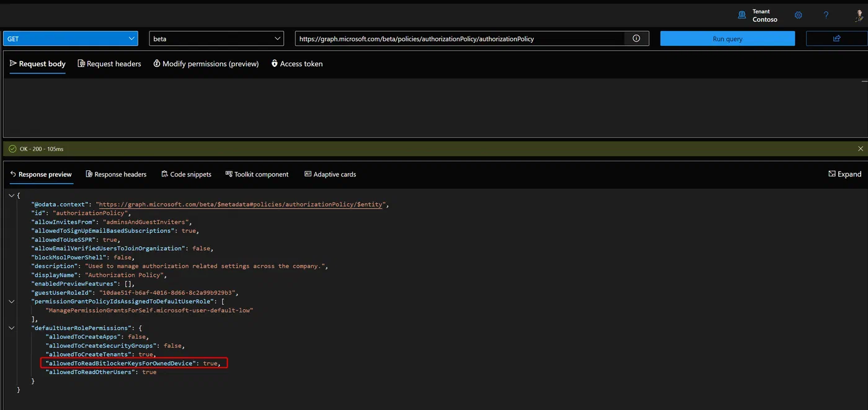Collapse the root JSON object chevron
The height and width of the screenshot is (410, 868).
coord(11,195)
